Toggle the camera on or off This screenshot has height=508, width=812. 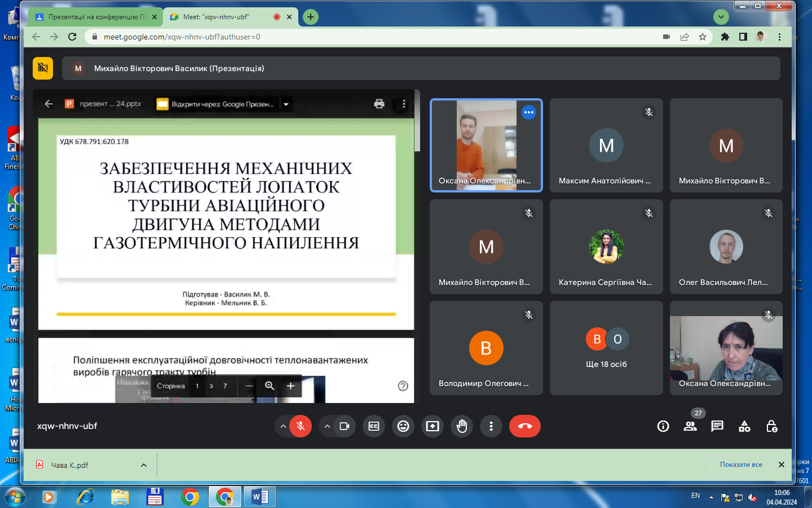coord(345,426)
